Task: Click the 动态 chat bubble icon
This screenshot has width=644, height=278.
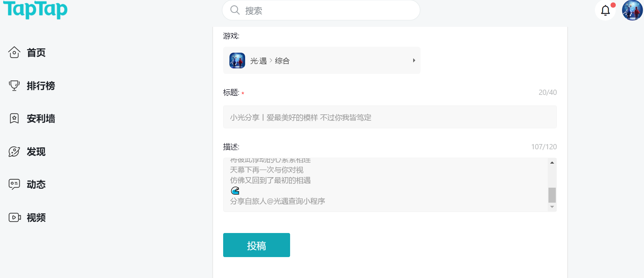Action: 14,184
